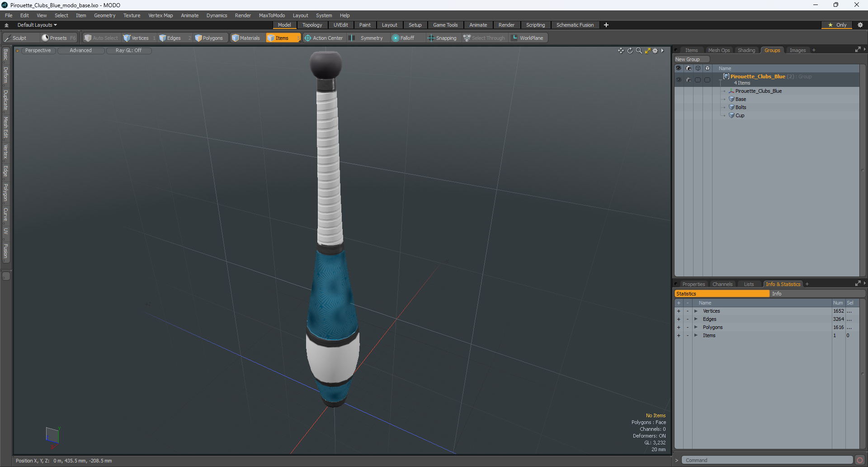Expand the Polygons statistics row
868x467 pixels.
coord(696,327)
